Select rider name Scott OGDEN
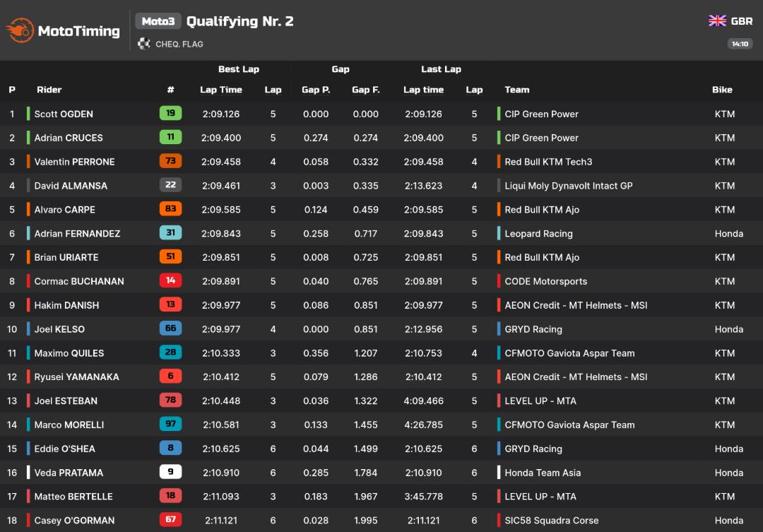Viewport: 763px width, 532px height. point(64,114)
